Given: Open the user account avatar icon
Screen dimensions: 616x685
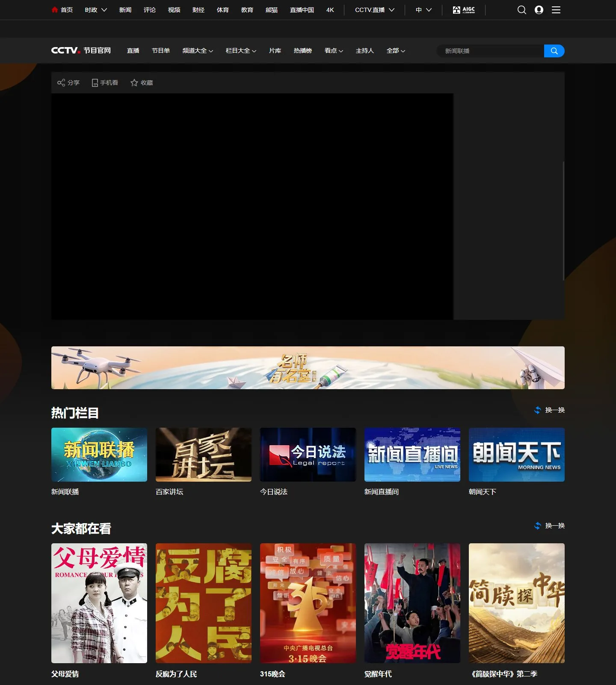Looking at the screenshot, I should (x=539, y=10).
